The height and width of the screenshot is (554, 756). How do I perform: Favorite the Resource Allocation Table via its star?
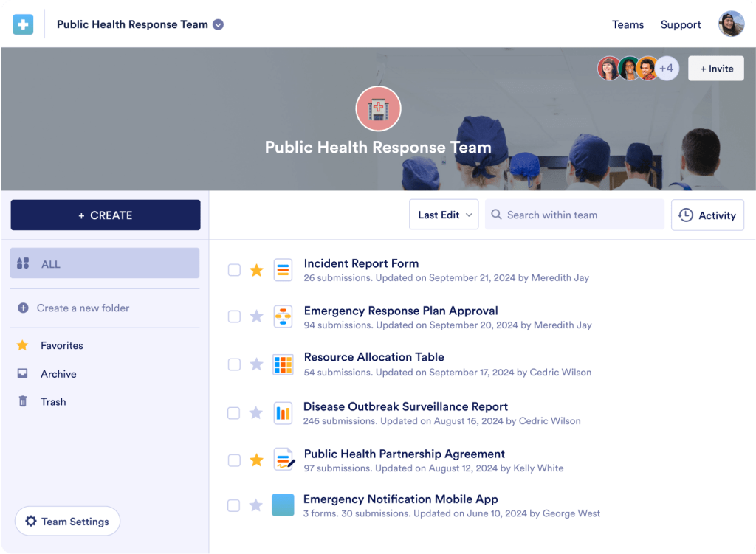coord(256,364)
